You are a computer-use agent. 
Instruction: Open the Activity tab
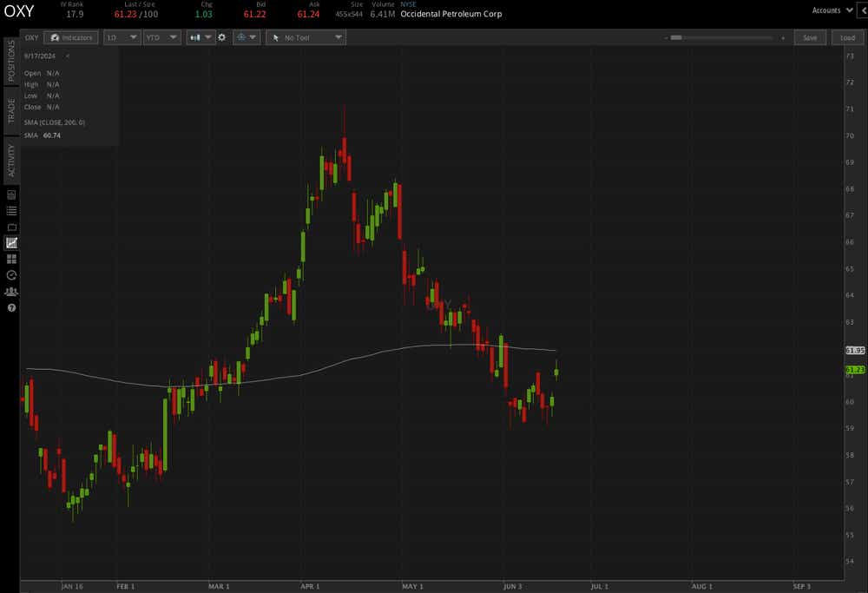tap(11, 161)
